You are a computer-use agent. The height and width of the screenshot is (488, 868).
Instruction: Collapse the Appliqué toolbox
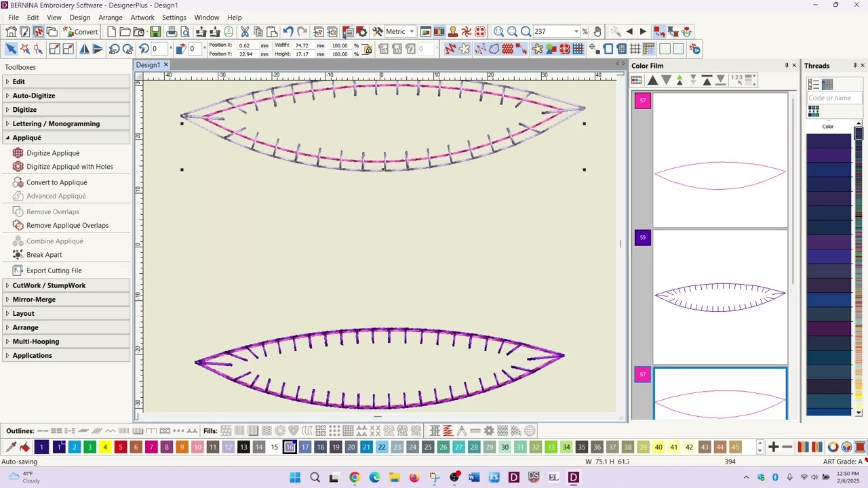[x=66, y=138]
